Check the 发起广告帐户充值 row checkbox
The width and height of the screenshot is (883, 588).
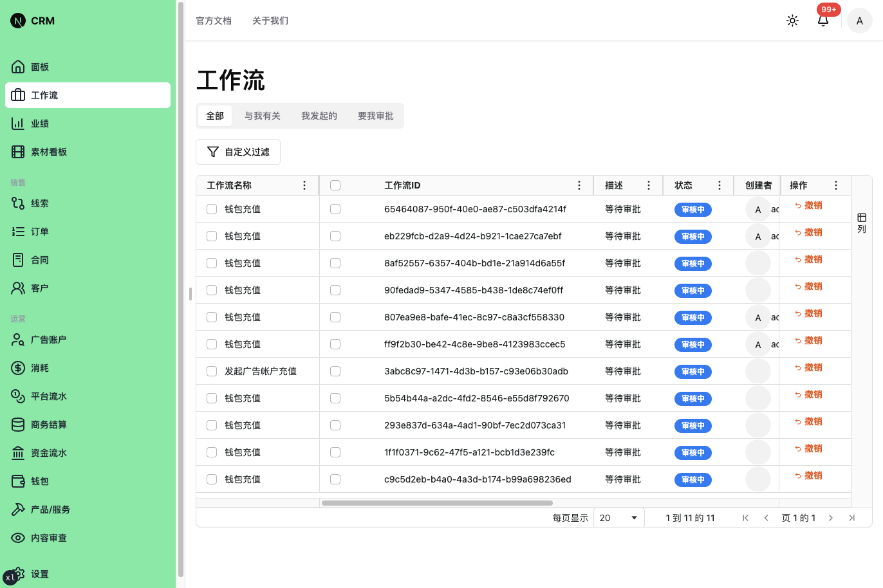(x=211, y=371)
